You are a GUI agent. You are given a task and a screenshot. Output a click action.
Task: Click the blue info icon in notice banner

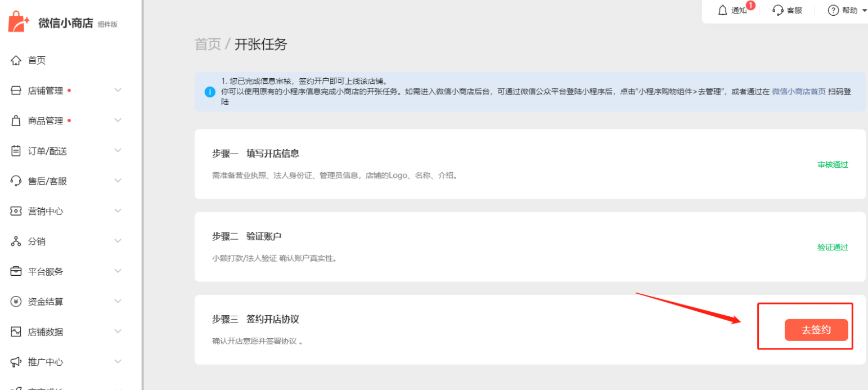(210, 92)
